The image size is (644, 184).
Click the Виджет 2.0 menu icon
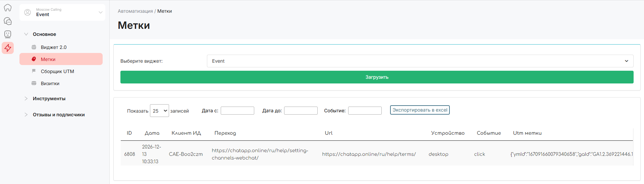point(34,47)
